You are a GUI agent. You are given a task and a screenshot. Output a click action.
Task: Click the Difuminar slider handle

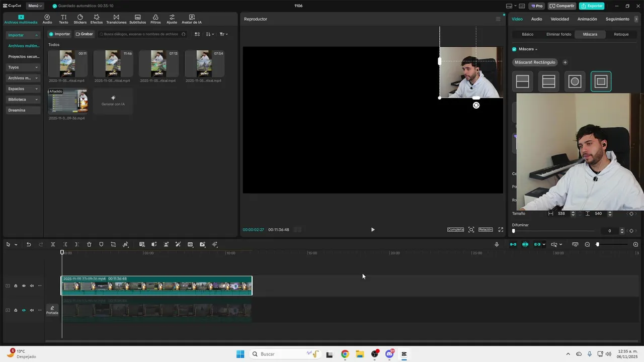point(513,231)
